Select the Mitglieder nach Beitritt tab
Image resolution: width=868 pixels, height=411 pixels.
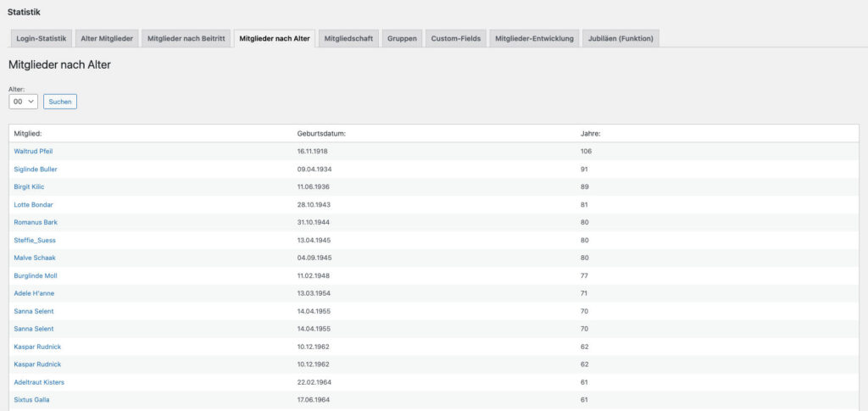point(185,38)
